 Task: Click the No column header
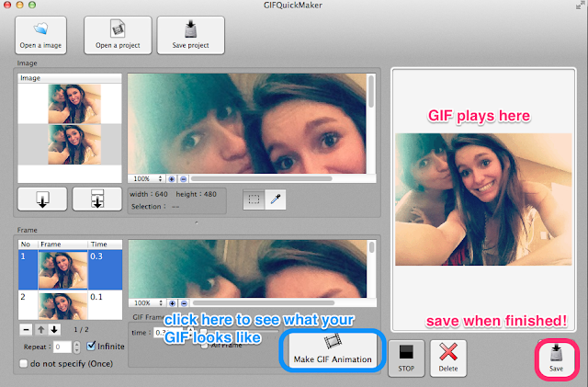point(28,245)
